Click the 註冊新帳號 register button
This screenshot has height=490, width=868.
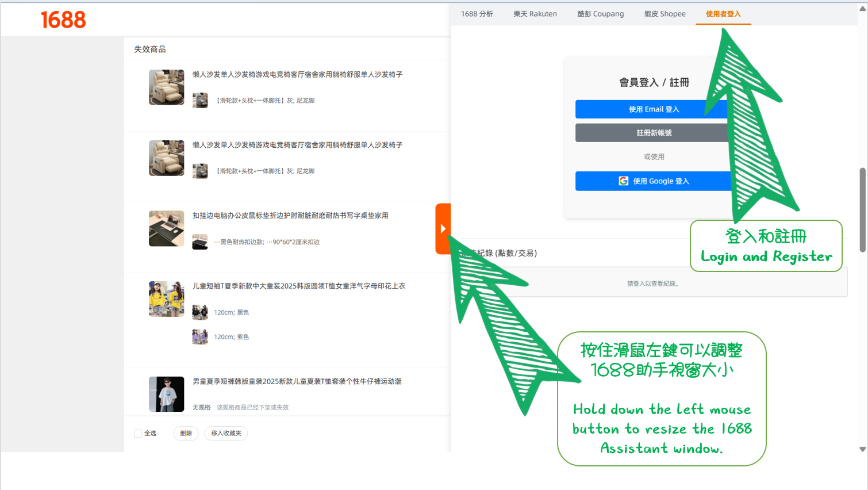click(x=653, y=133)
